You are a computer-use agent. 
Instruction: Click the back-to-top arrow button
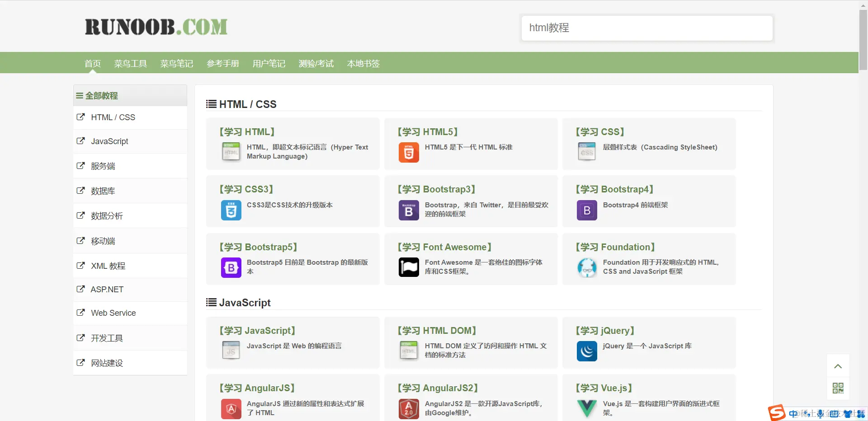[x=838, y=366]
